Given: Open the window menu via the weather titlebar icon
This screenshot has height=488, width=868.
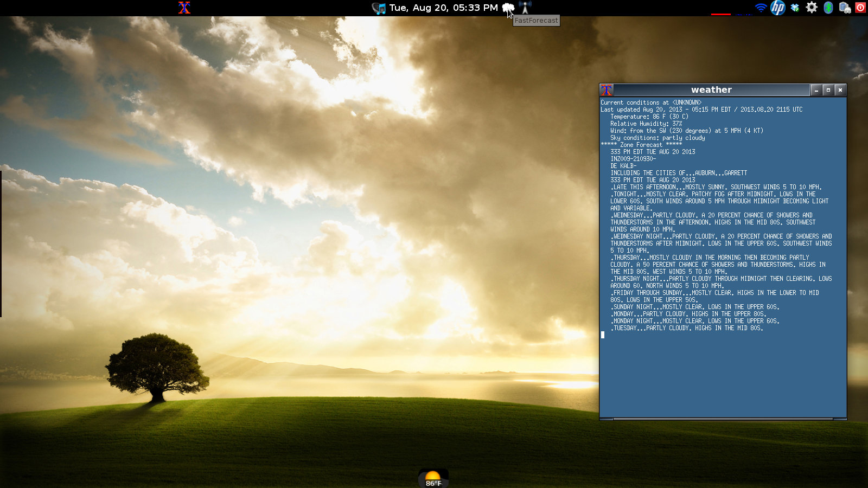Looking at the screenshot, I should tap(605, 89).
